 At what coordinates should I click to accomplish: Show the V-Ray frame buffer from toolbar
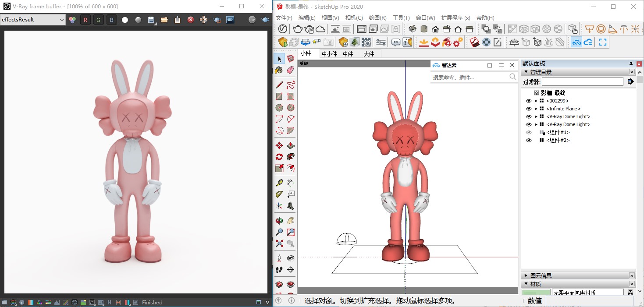pos(362,29)
